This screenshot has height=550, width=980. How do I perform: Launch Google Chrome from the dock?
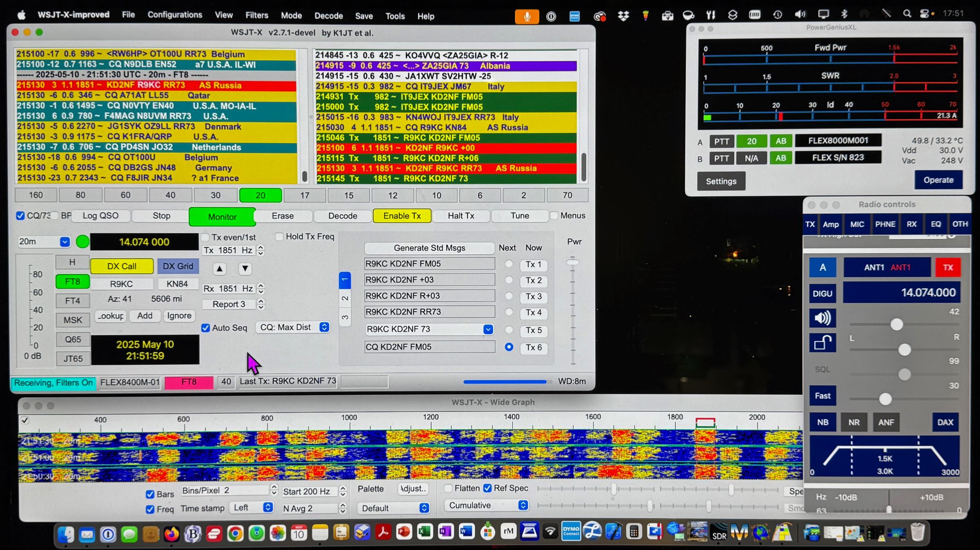point(235,533)
